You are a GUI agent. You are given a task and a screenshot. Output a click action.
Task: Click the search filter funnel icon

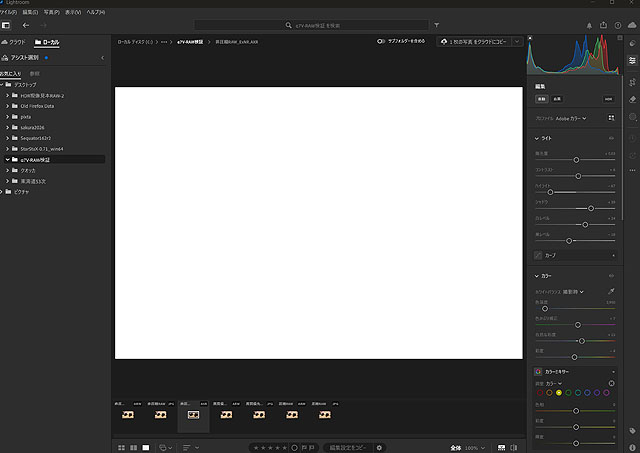click(437, 25)
